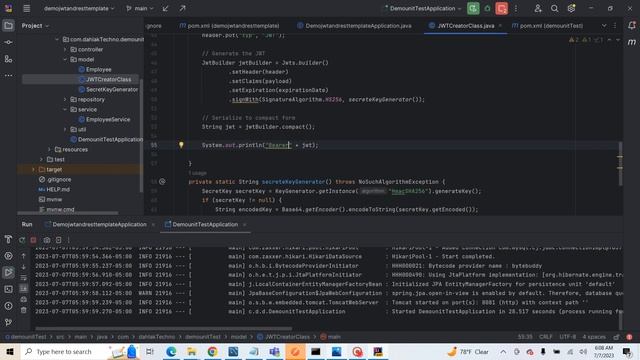Image resolution: width=640 pixels, height=360 pixels.
Task: Open the Maven tool window
Action: (631, 42)
